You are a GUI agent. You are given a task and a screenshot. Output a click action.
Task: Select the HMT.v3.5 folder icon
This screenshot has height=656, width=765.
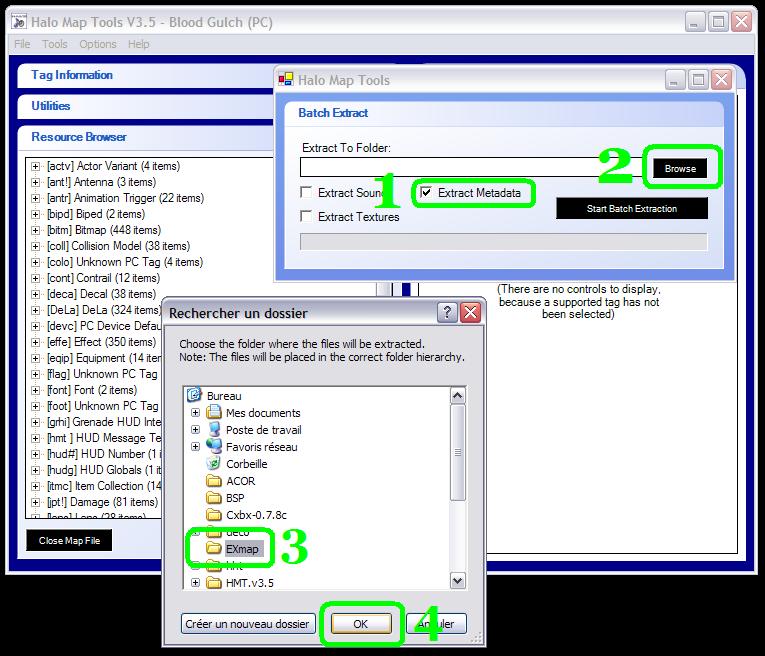tap(214, 582)
